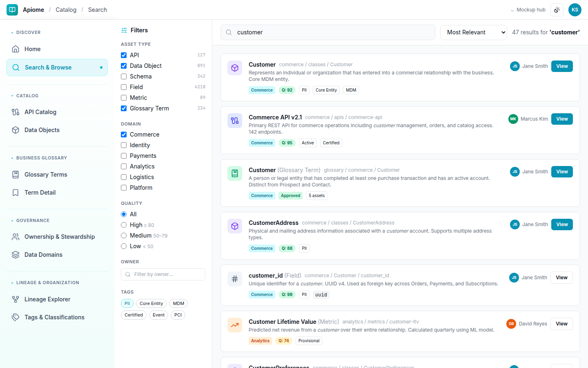
Task: Click the magnifier icon in search box
Action: 229,32
